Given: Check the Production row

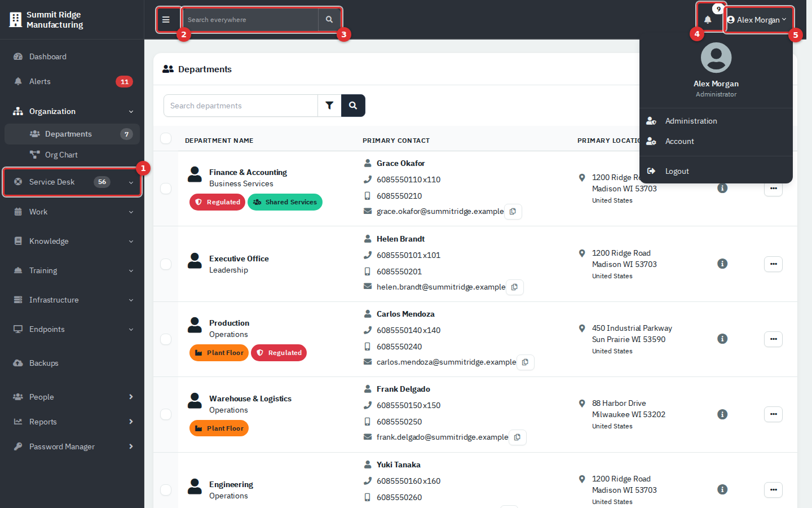Looking at the screenshot, I should tap(166, 339).
